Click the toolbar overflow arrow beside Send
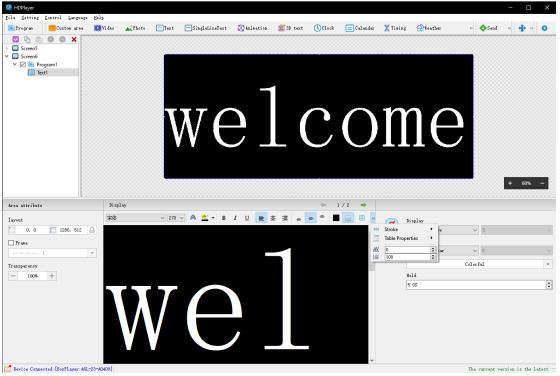560x376 pixels. pyautogui.click(x=509, y=28)
